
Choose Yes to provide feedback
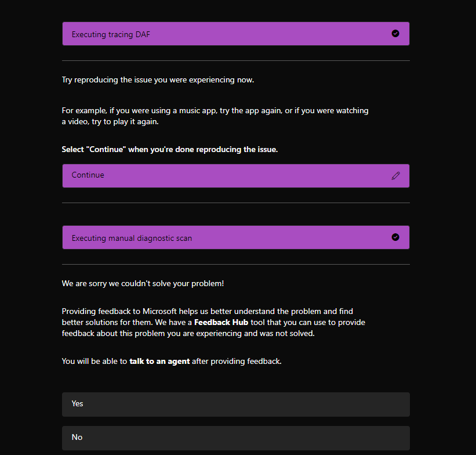coord(235,404)
